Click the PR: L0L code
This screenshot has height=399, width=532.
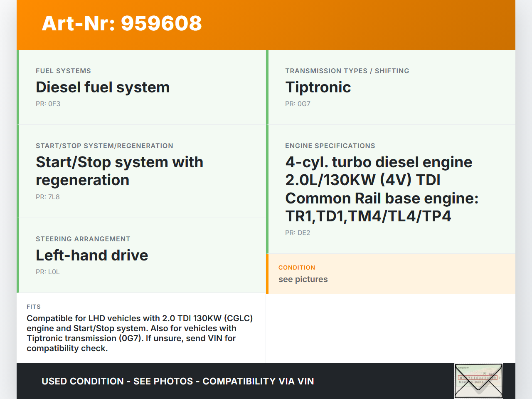point(48,272)
